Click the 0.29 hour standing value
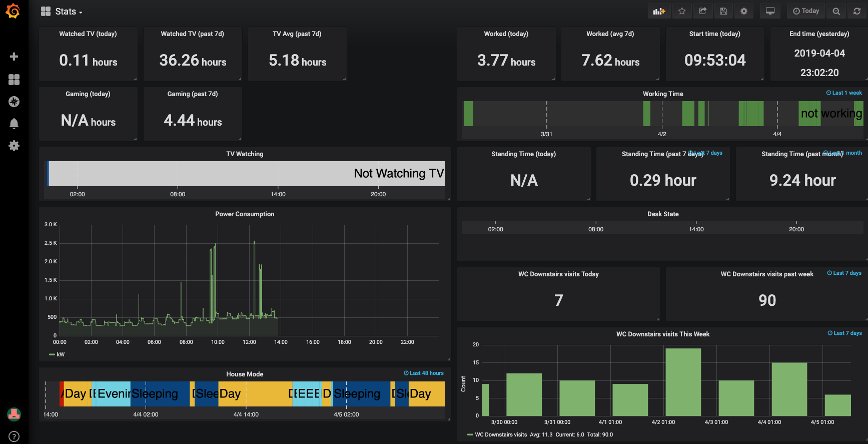The image size is (868, 444). tap(663, 180)
